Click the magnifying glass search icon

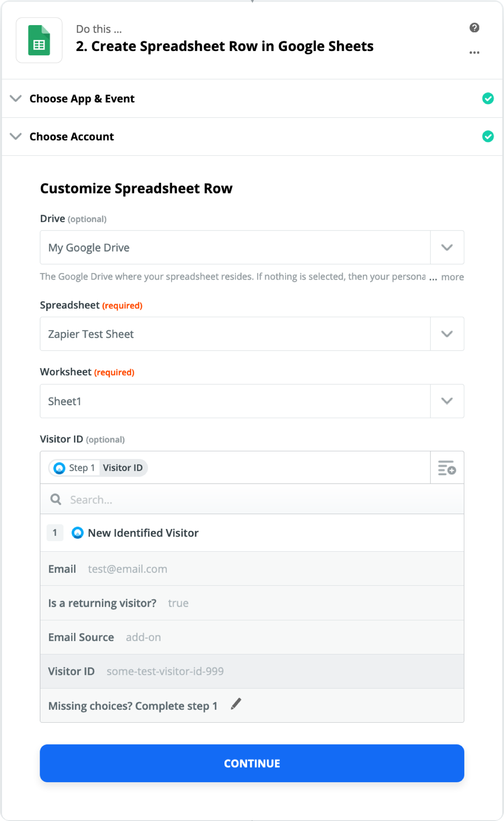[x=56, y=499]
